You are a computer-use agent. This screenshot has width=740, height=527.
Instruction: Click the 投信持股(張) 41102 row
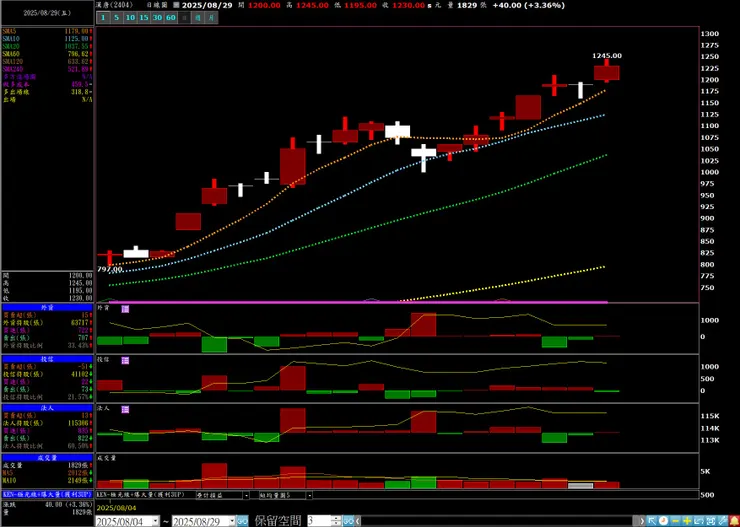pyautogui.click(x=47, y=374)
